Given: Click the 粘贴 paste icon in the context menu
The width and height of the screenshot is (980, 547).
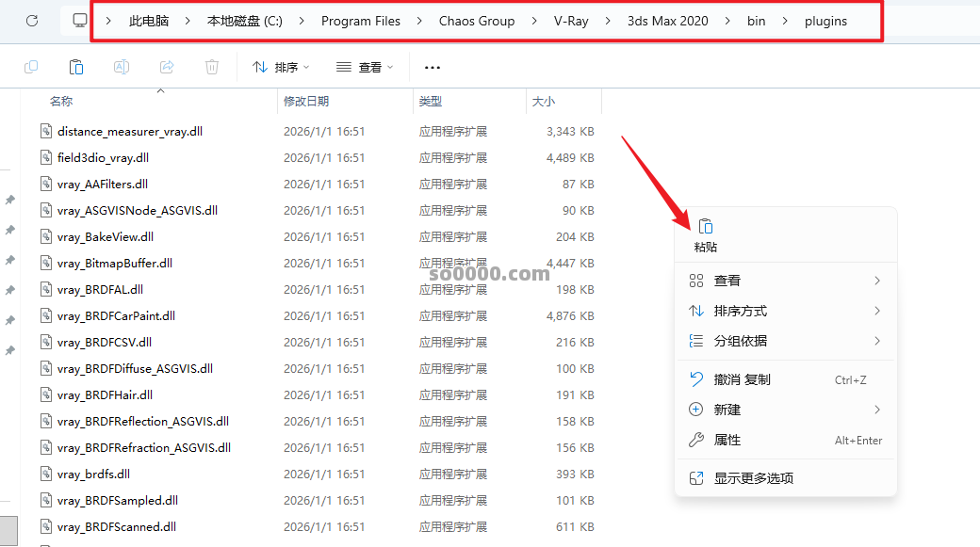Looking at the screenshot, I should [705, 226].
